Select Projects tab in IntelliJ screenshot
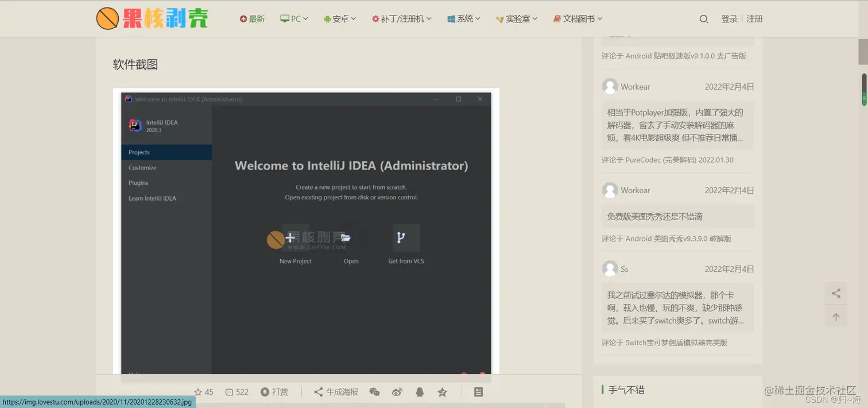This screenshot has width=868, height=408. point(166,152)
